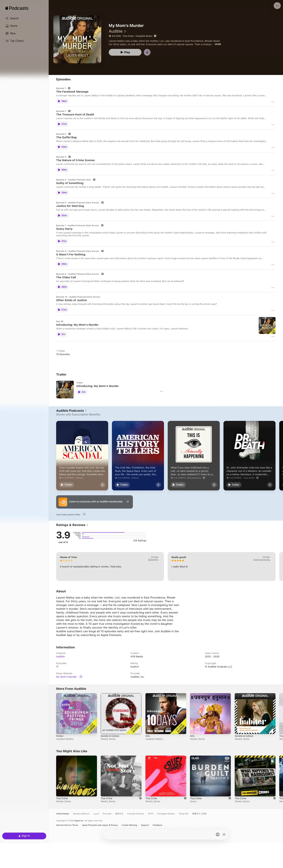Open the trailer artwork thumbnail
Screen dimensions: 283x868
tap(65, 390)
